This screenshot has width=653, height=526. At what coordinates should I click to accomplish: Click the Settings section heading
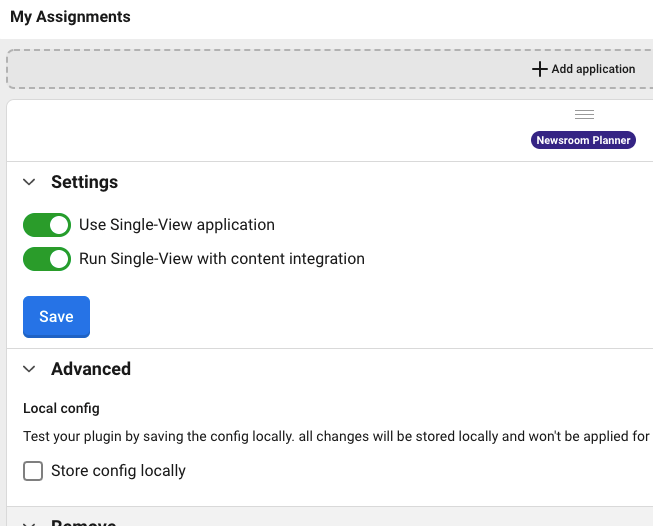tap(84, 182)
